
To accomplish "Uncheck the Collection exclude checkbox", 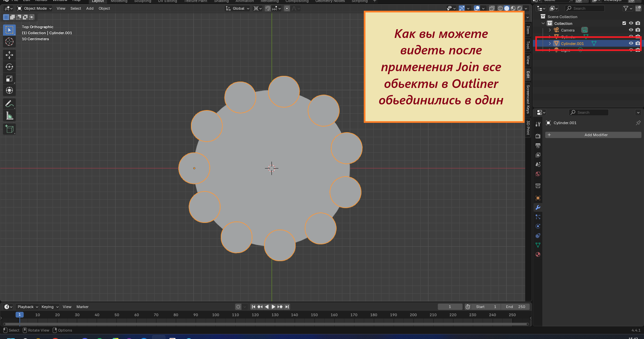I will (x=624, y=23).
